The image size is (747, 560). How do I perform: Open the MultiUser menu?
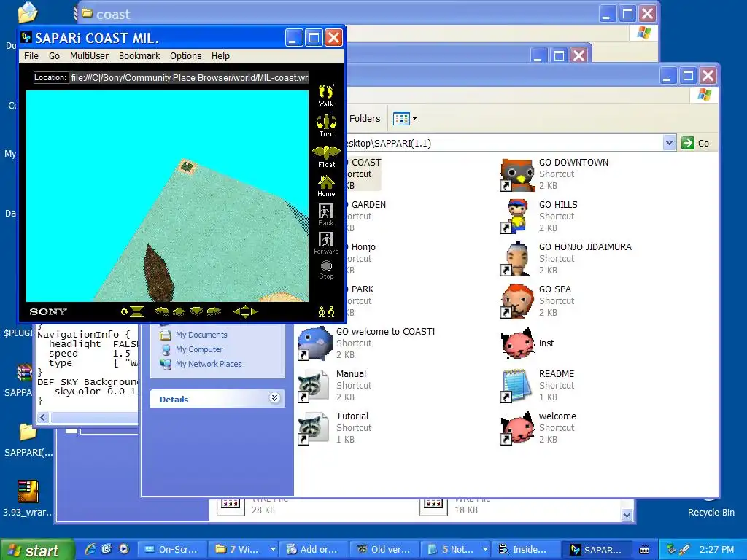pos(89,55)
